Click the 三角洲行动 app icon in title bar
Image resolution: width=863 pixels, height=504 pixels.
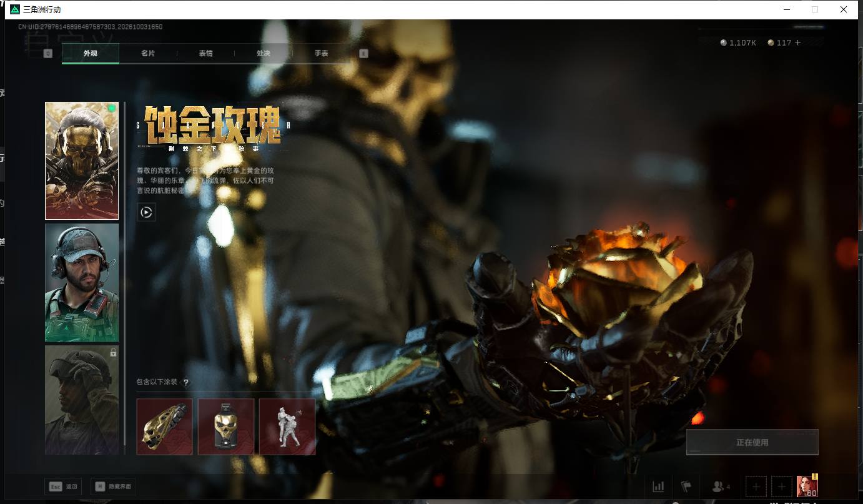point(15,9)
